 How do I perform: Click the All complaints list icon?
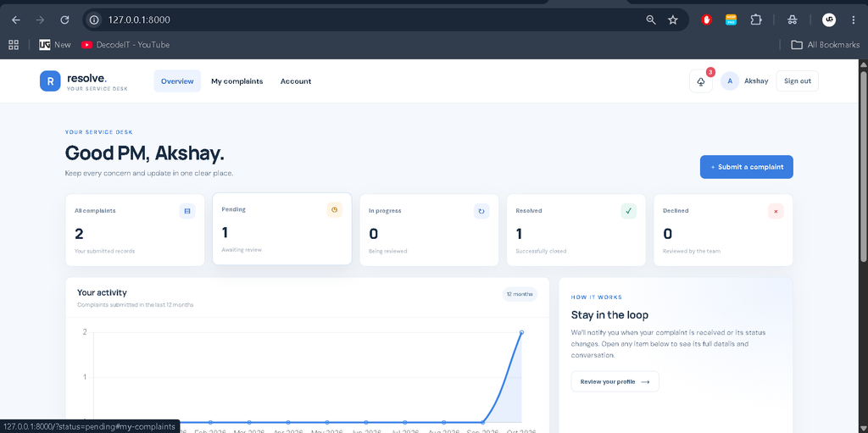tap(187, 211)
